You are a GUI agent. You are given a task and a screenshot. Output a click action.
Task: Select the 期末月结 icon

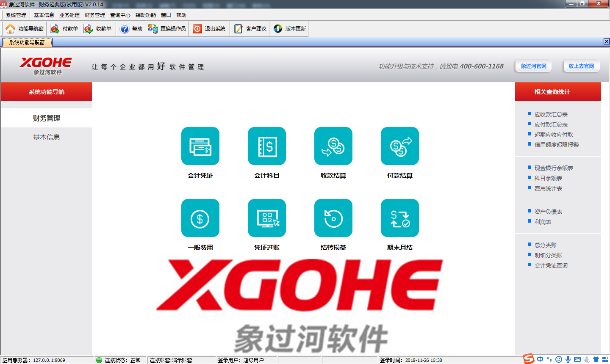point(399,218)
